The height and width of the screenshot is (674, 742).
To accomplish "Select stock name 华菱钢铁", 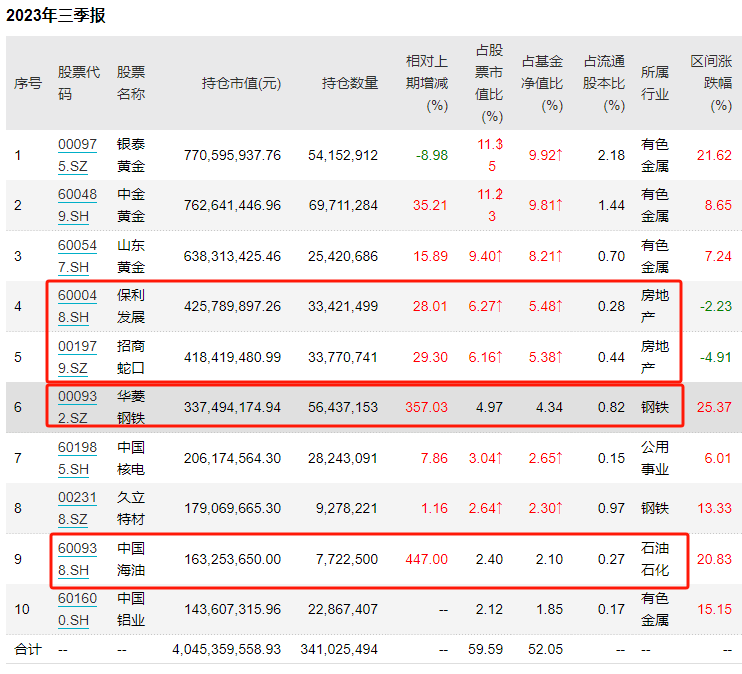I will coord(131,407).
